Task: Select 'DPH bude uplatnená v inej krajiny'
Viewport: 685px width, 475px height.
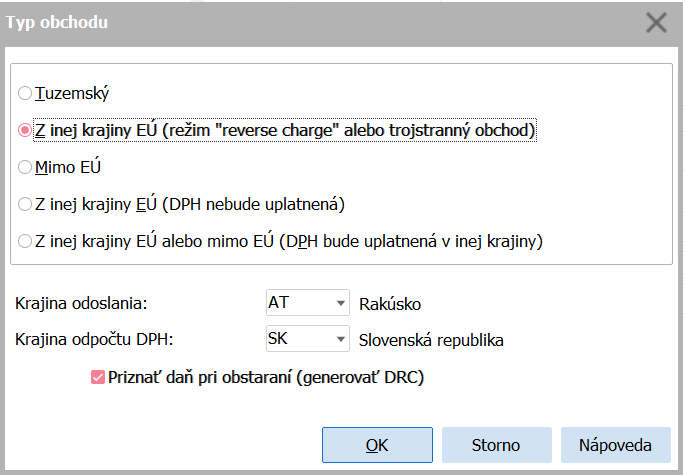Action: pos(25,241)
